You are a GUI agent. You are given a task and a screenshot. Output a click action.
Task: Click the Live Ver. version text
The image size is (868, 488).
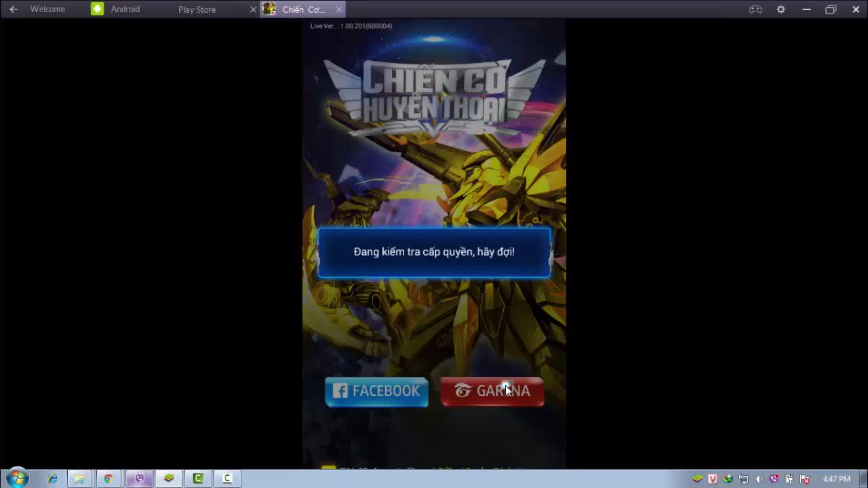(x=351, y=26)
